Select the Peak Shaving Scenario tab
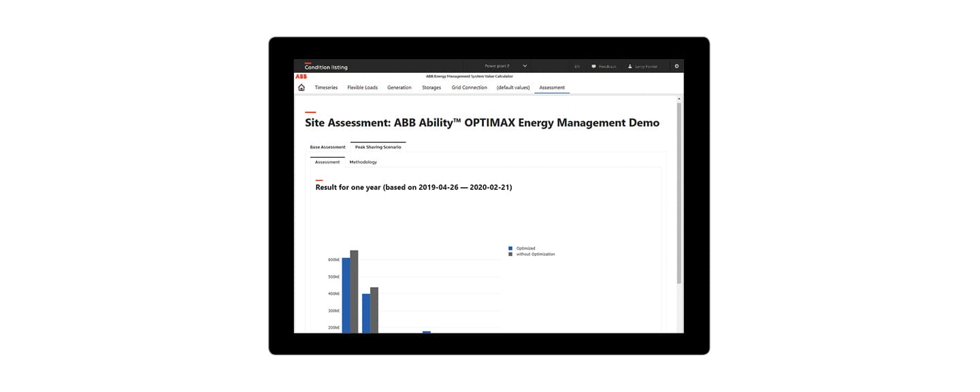Screen dimensions: 980x392 click(x=378, y=147)
